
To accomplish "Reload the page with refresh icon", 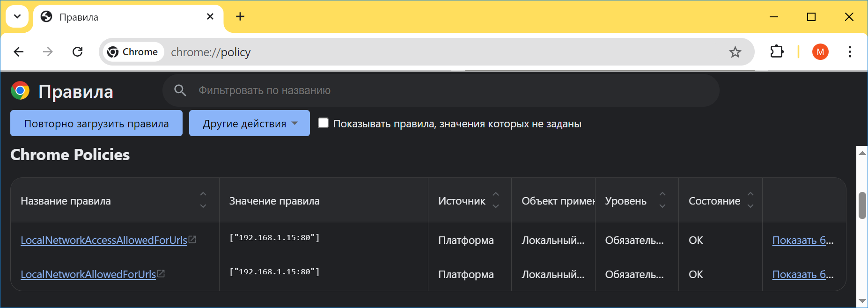I will click(x=78, y=52).
